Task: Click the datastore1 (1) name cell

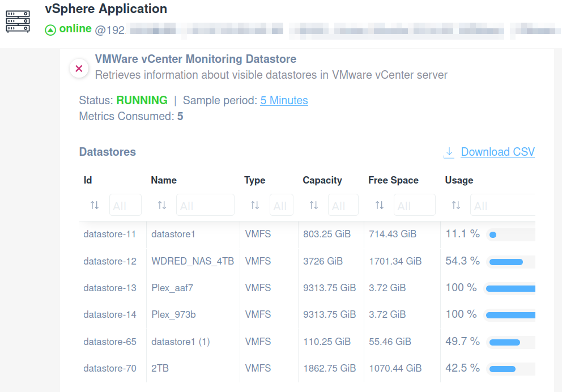Action: tap(181, 342)
